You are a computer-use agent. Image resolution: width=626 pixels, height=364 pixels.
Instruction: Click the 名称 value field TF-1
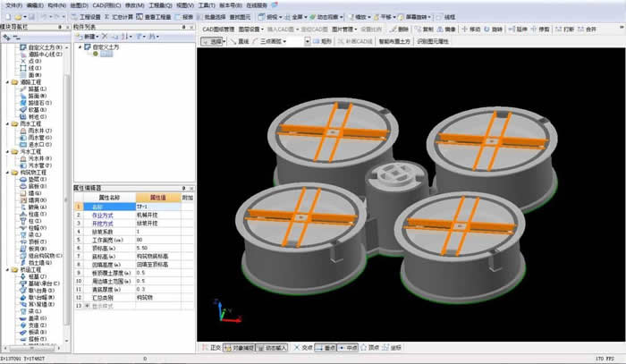pyautogui.click(x=158, y=207)
